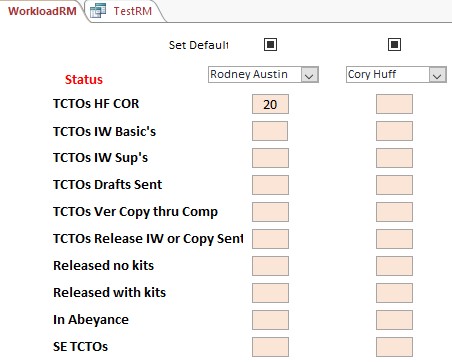Expand the Cory Huff dropdown arrow
The width and height of the screenshot is (452, 362).
pos(437,75)
